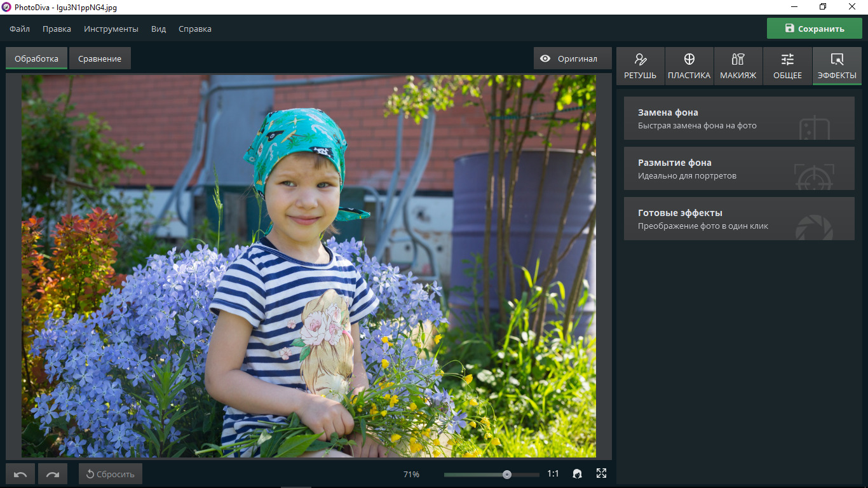
Task: Open the Макияж makeup tools
Action: (738, 66)
